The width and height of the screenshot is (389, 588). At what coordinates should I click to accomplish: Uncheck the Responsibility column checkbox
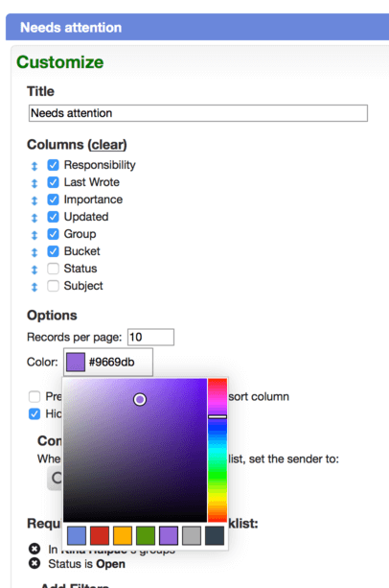pyautogui.click(x=53, y=165)
